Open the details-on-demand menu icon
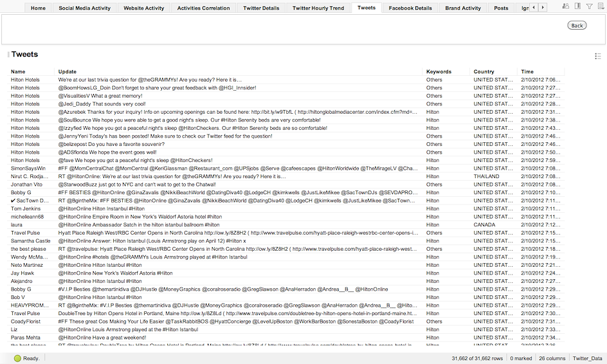Screen dimensions: 607x364 (601, 6)
